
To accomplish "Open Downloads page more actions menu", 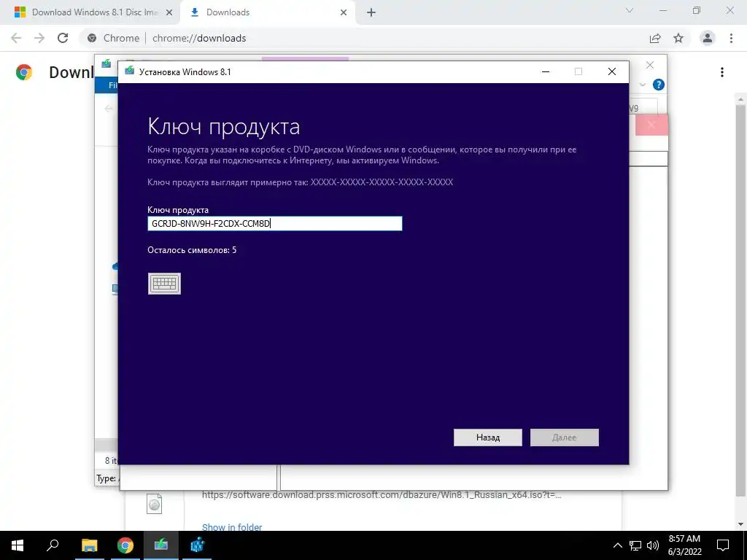I will (x=722, y=72).
